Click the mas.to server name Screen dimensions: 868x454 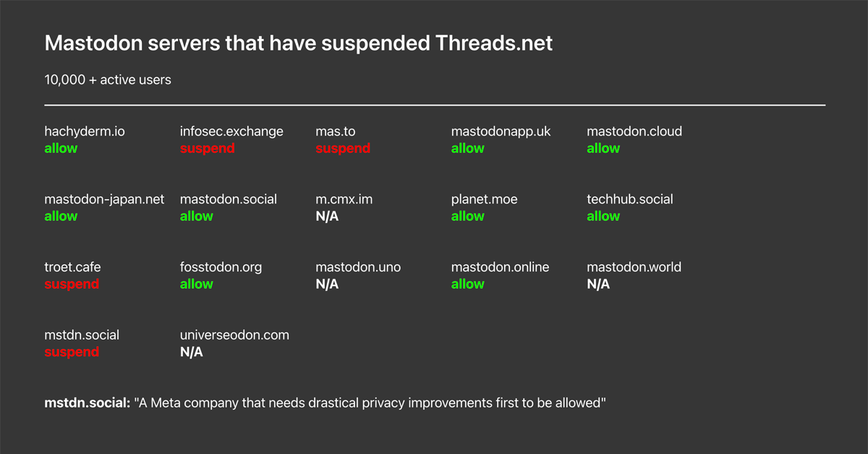[x=336, y=131]
